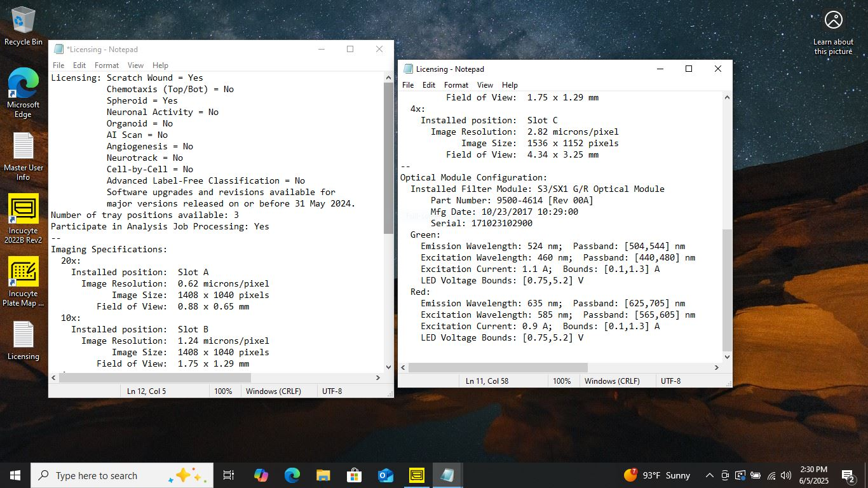
Task: Open View menu in left *Licensing Notepad
Action: pos(136,65)
